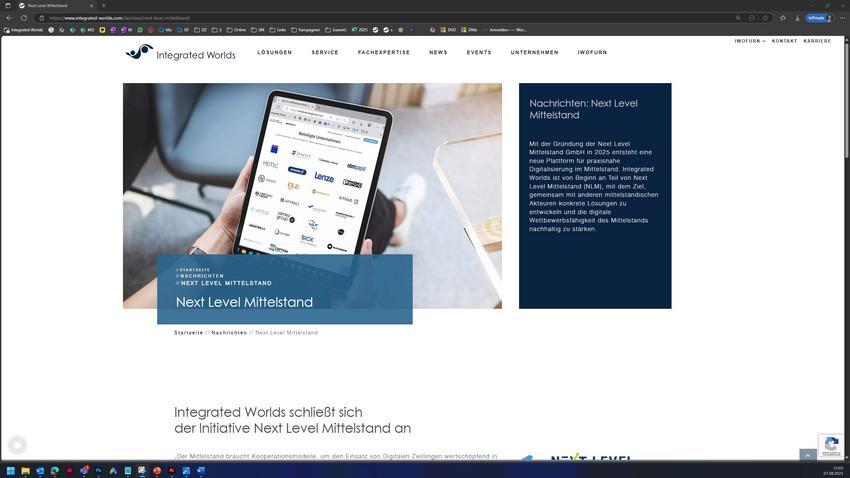The height and width of the screenshot is (478, 850).
Task: Open LÖSUNGEN menu
Action: [x=275, y=53]
